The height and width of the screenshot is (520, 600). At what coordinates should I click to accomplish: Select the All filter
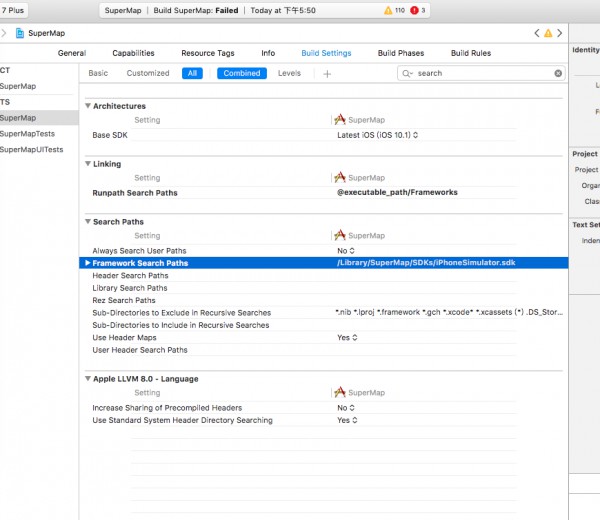pos(192,73)
